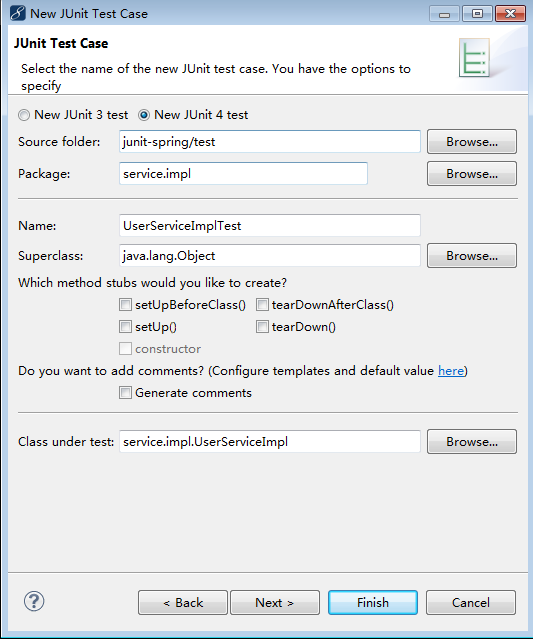Go to Next wizard page

click(x=275, y=602)
